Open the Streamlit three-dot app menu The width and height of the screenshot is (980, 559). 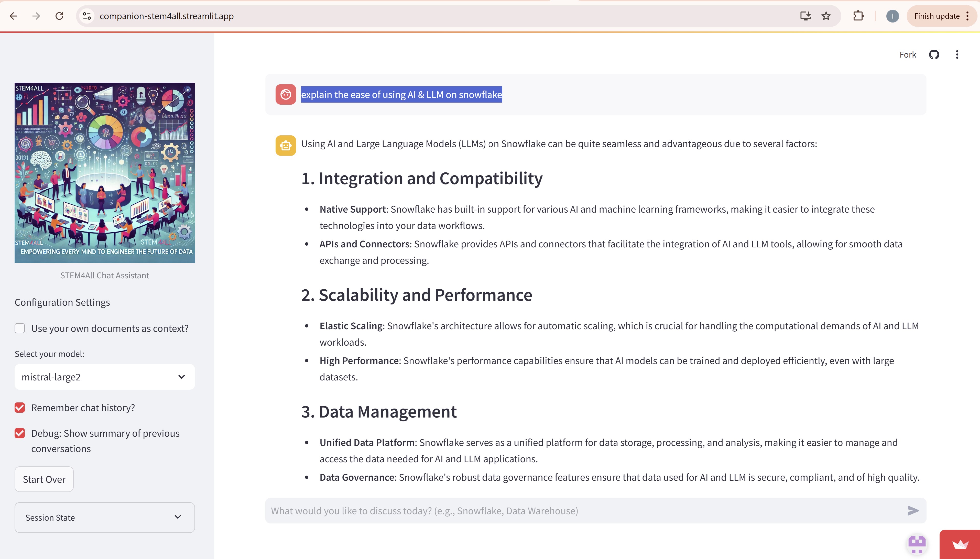pos(957,54)
